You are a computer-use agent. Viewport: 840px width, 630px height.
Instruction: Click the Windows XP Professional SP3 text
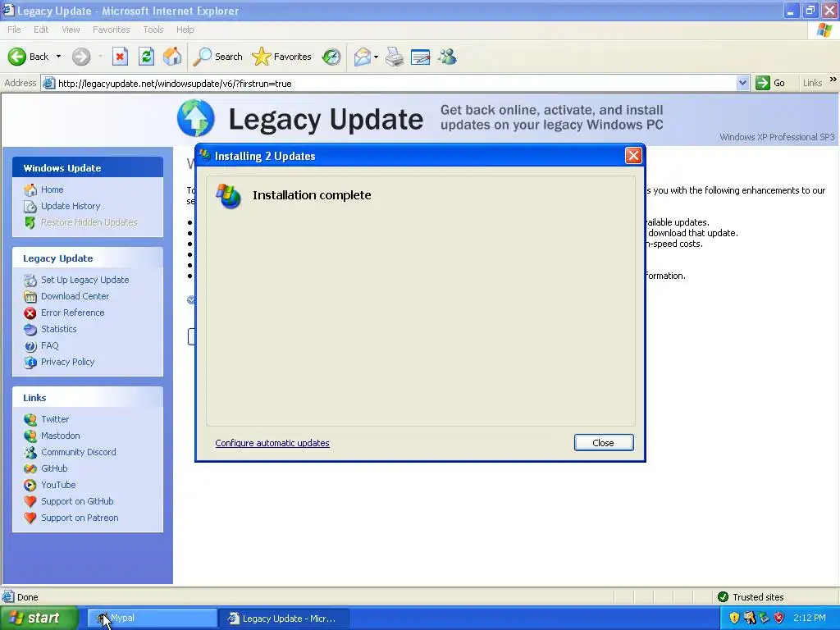click(x=777, y=137)
